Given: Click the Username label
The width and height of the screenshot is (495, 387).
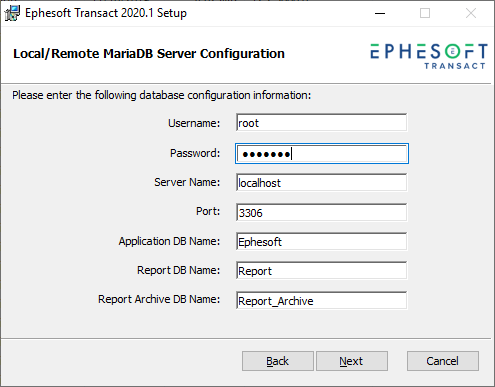Looking at the screenshot, I should tap(194, 123).
